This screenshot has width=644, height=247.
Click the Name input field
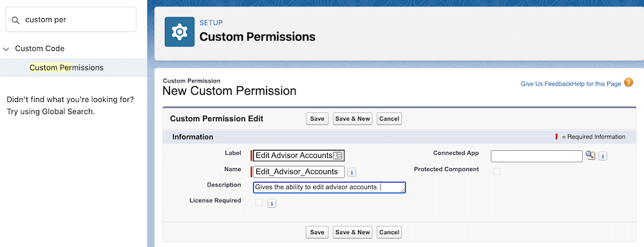point(299,172)
